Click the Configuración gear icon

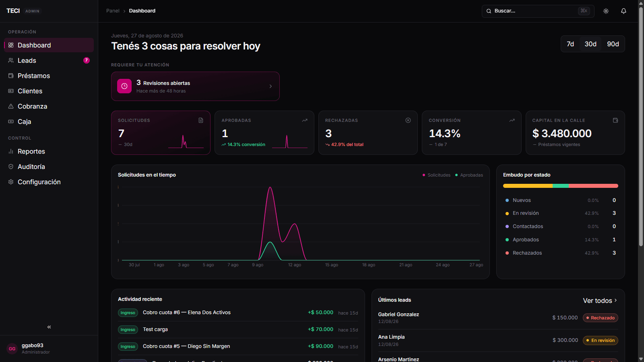[11, 182]
